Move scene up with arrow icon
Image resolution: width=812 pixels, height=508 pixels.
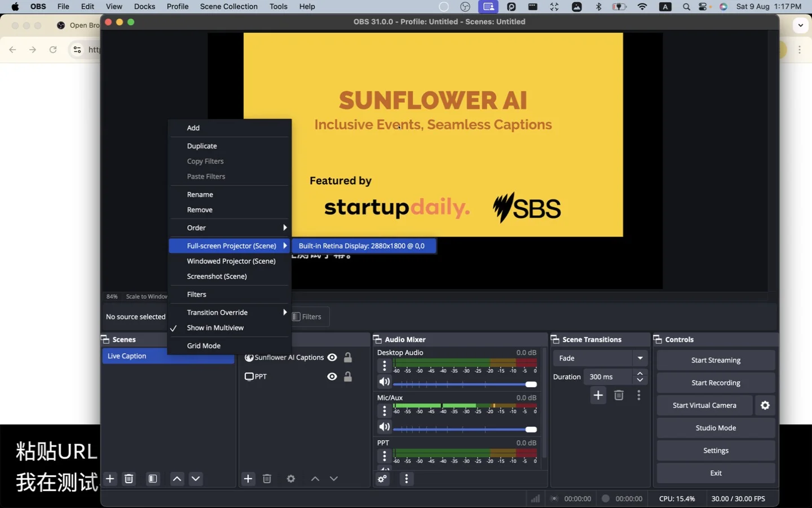(177, 479)
